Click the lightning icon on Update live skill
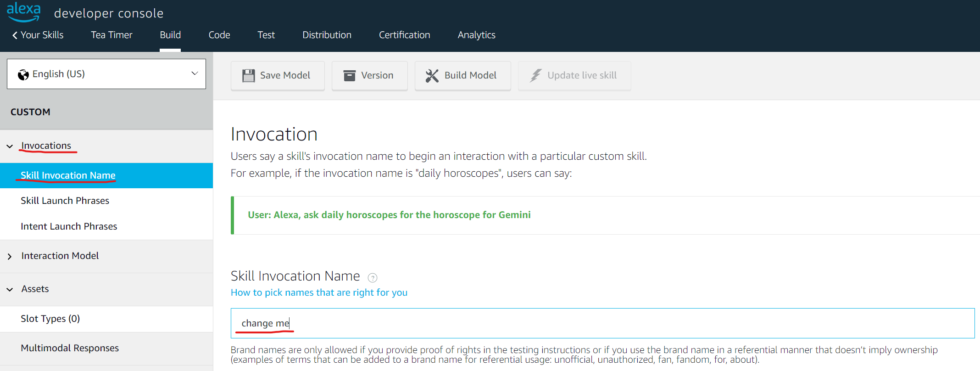 pos(535,75)
